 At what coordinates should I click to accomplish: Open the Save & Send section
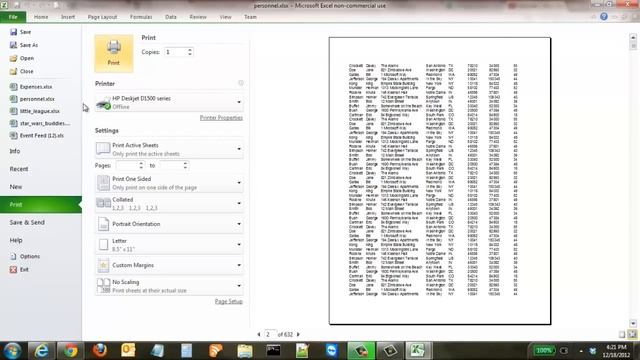(27, 222)
